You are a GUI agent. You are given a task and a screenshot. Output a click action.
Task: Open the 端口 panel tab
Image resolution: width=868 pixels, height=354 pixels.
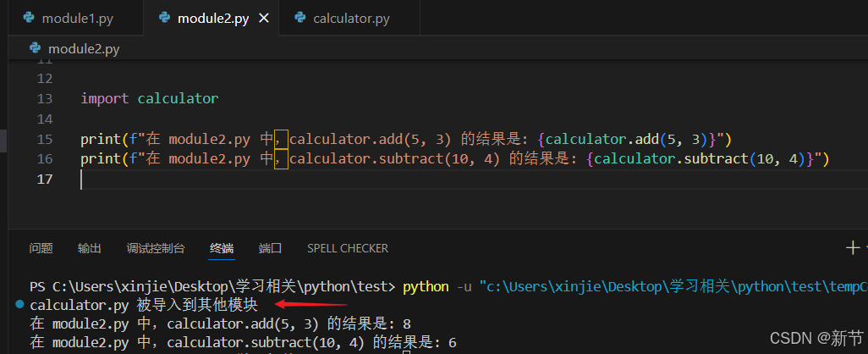[x=270, y=248]
